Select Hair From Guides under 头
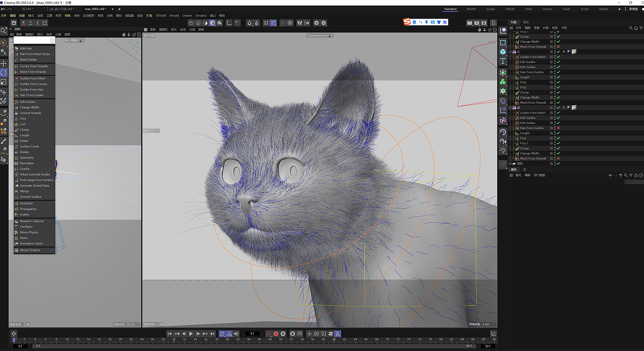644x351 pixels. (x=532, y=72)
